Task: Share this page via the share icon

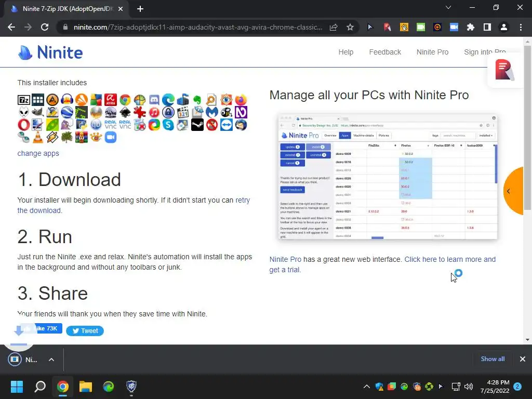Action: [334, 27]
